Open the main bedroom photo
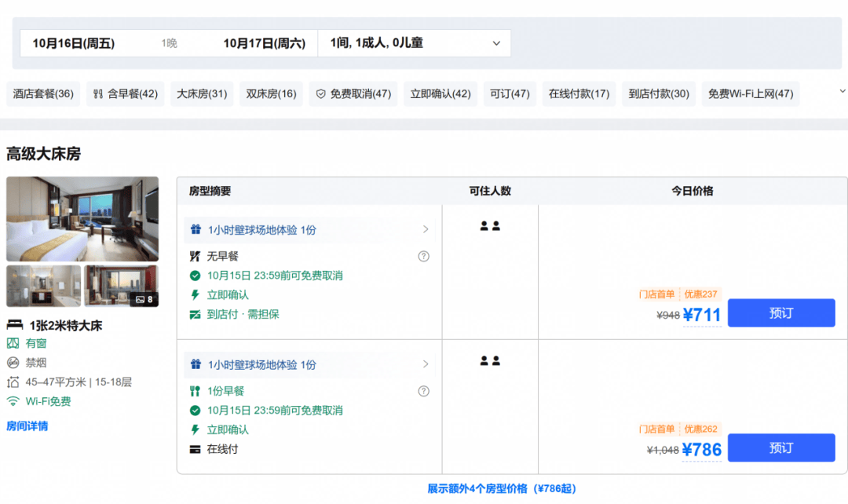The width and height of the screenshot is (848, 504). pyautogui.click(x=82, y=219)
